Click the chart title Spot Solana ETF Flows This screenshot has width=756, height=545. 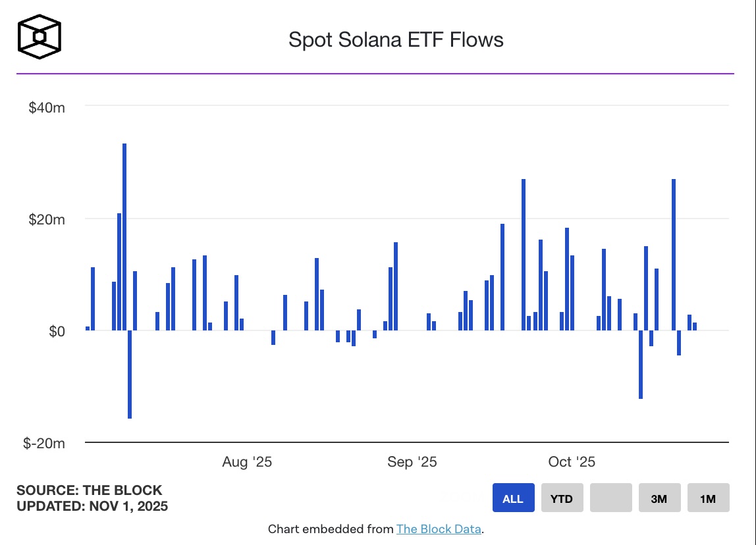pos(396,39)
